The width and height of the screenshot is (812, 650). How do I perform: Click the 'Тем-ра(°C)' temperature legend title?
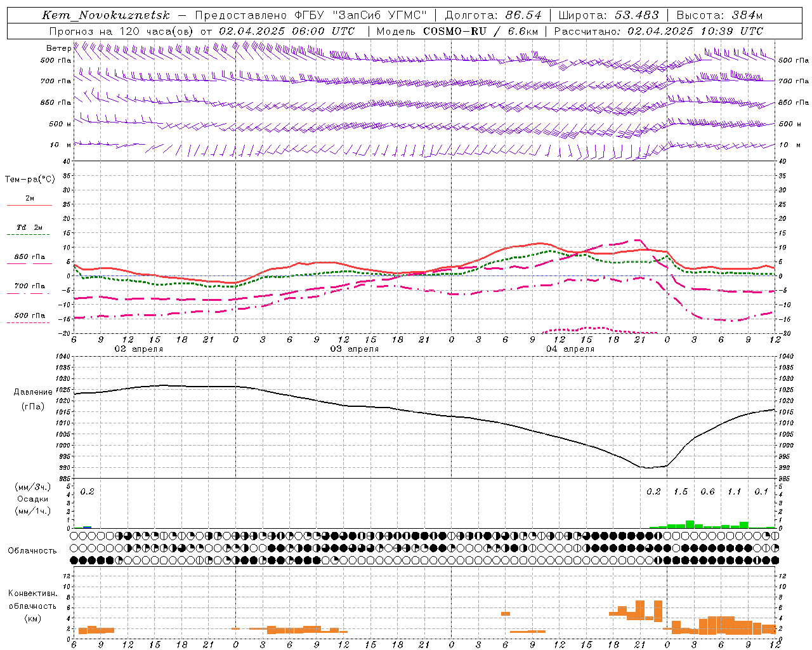[30, 180]
